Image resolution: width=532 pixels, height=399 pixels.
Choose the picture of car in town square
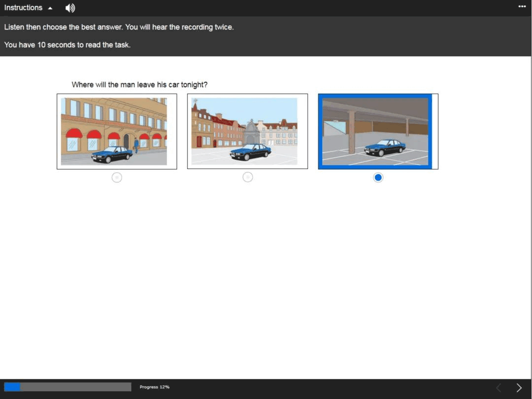[248, 132]
